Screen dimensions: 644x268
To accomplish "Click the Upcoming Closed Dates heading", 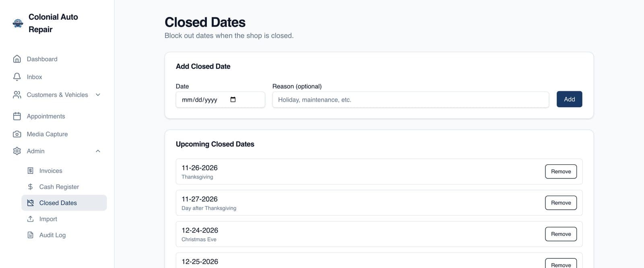I will coord(215,144).
